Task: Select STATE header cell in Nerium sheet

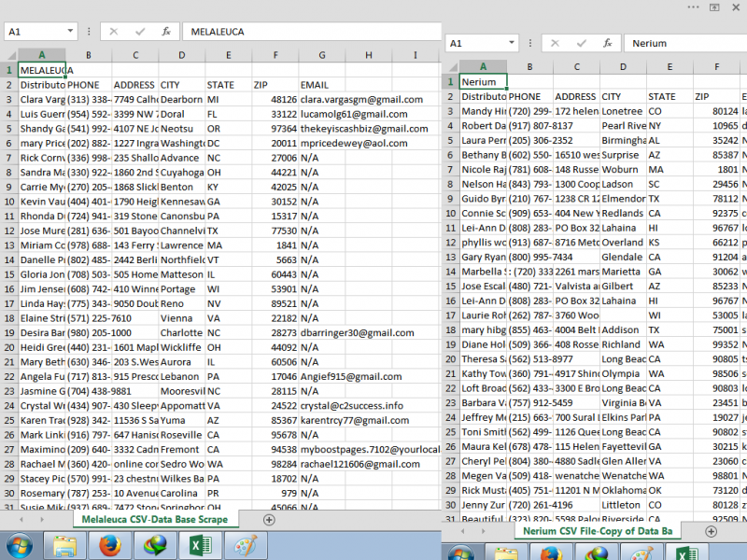Action: pos(669,97)
